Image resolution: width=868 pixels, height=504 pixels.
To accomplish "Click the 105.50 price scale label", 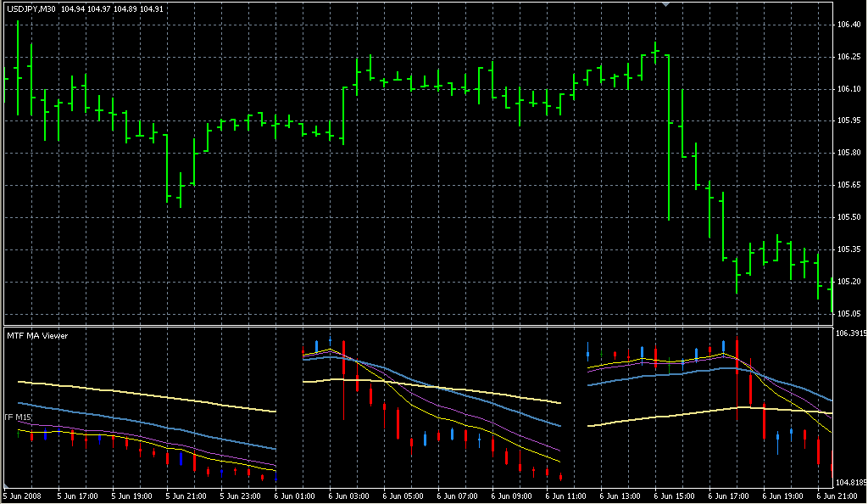I will click(849, 217).
